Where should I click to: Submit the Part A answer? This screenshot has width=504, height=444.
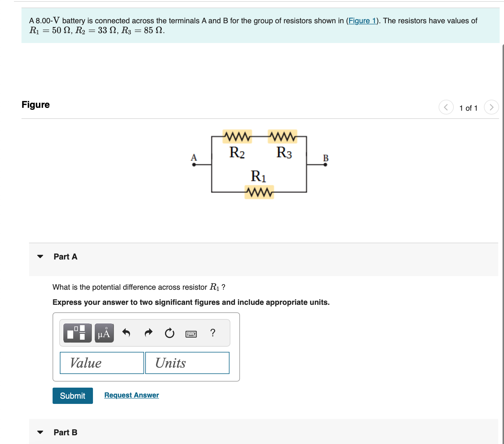(72, 395)
